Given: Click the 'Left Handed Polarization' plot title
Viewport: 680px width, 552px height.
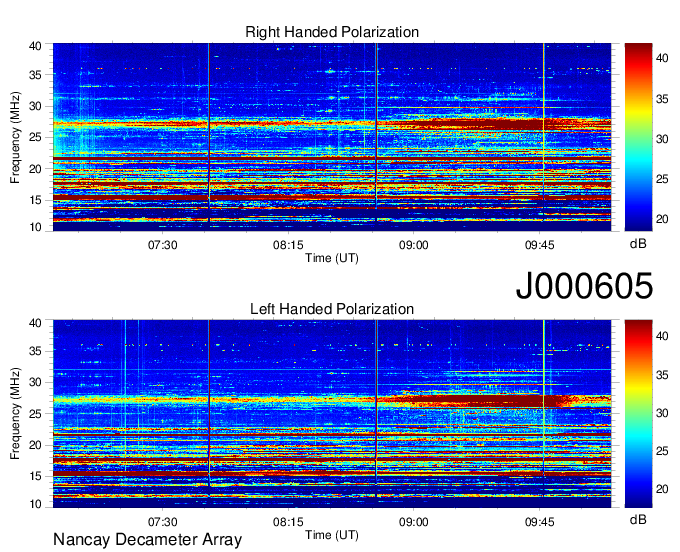Looking at the screenshot, I should click(x=332, y=309).
